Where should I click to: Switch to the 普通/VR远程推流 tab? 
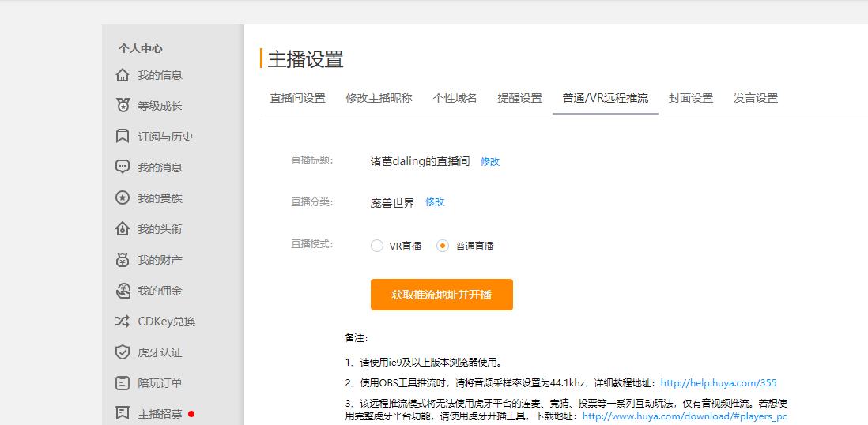[x=606, y=99]
